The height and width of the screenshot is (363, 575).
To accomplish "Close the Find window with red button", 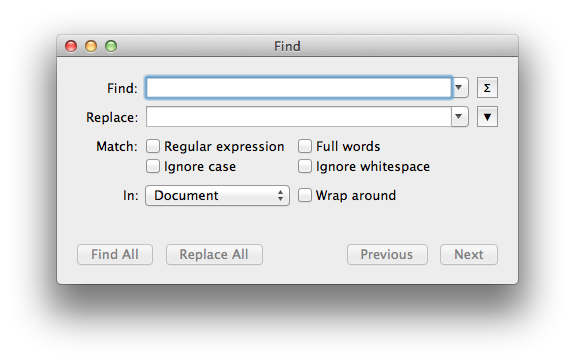I will coord(71,46).
